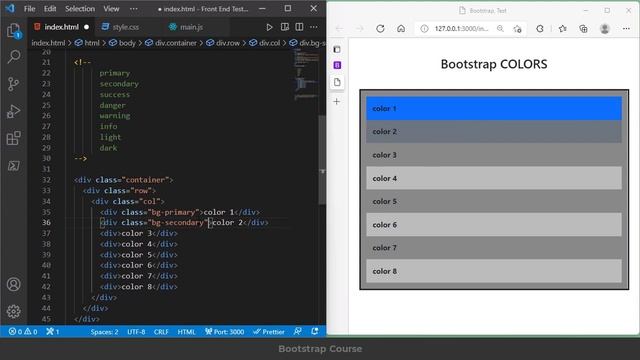Refresh the browser page

380,29
